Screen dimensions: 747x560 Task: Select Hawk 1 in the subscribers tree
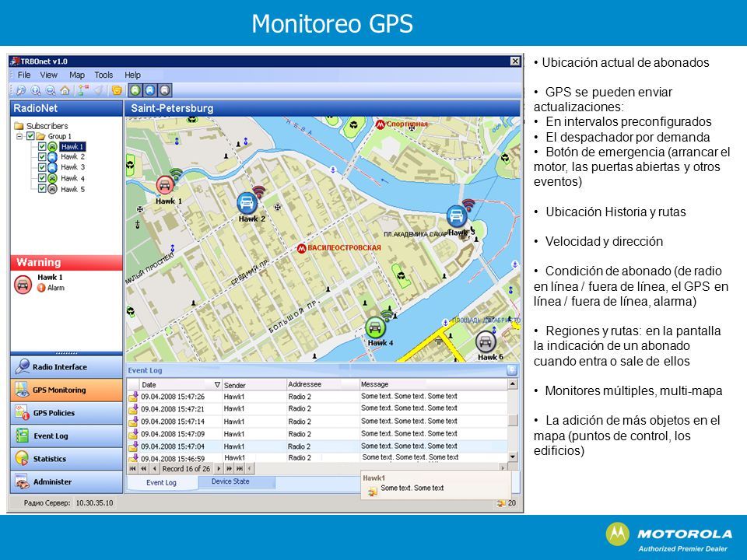point(72,147)
